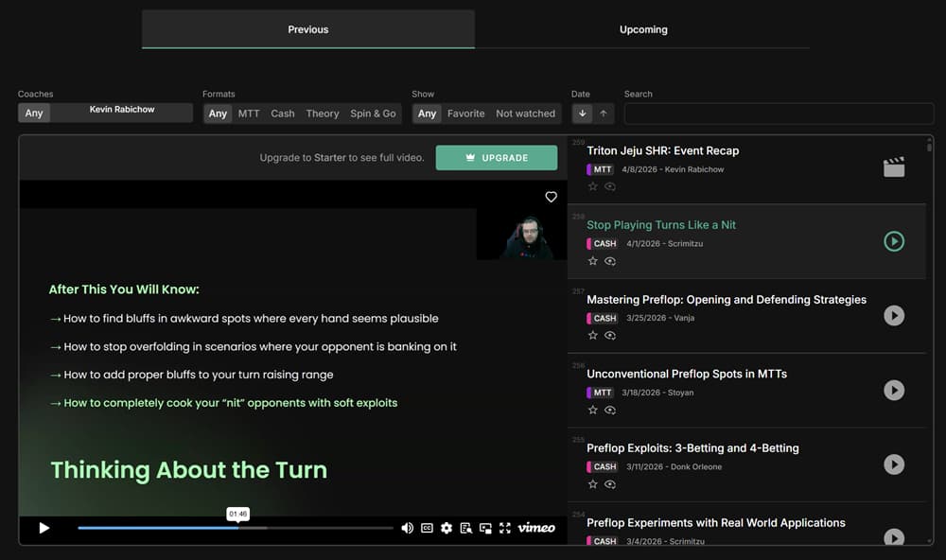Mark Stop Playing Turns Like a Nit as watched

tap(610, 261)
